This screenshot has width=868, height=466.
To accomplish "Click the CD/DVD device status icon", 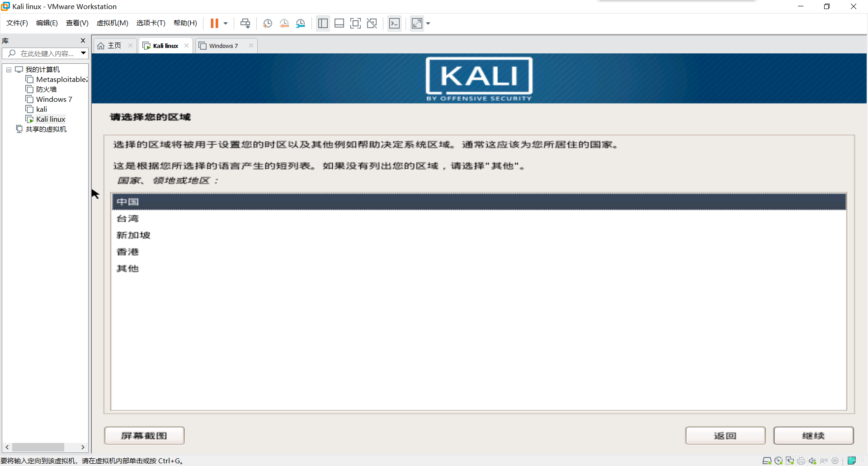I will pyautogui.click(x=778, y=461).
